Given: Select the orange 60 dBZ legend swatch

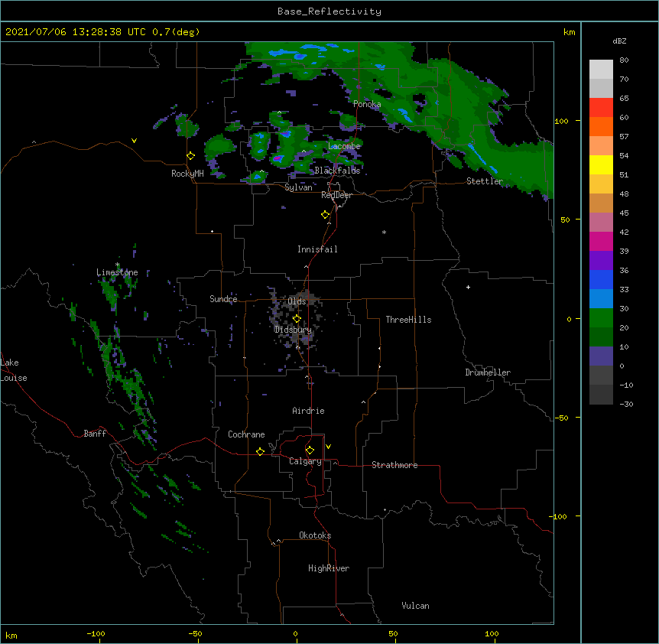Looking at the screenshot, I should tap(601, 126).
